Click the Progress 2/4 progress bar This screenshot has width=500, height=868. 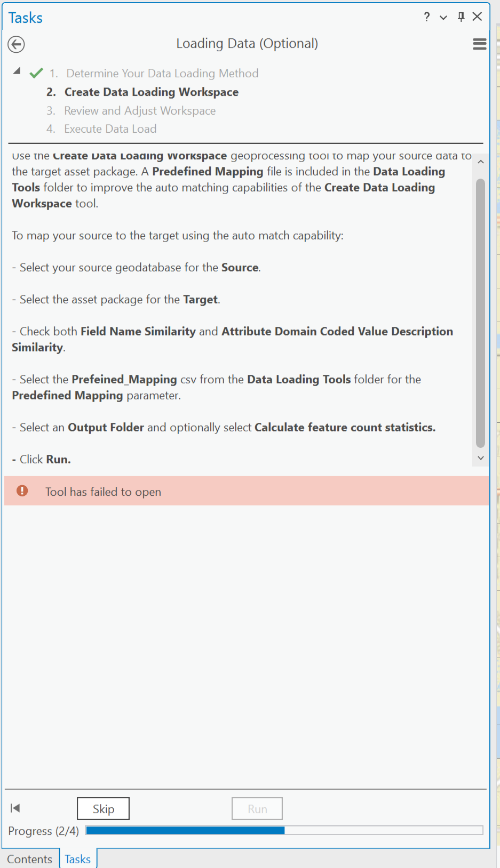click(283, 830)
